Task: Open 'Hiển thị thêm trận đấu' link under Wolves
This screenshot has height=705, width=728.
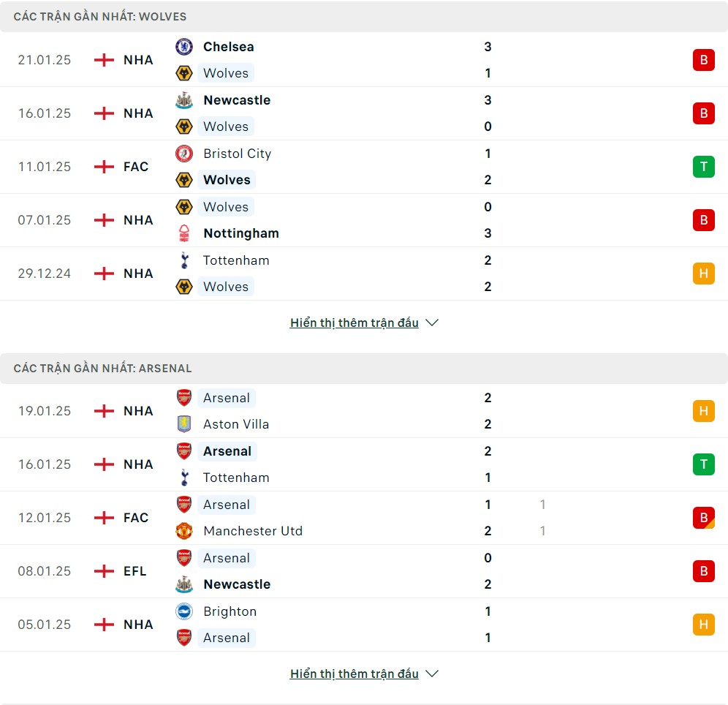Action: click(354, 323)
